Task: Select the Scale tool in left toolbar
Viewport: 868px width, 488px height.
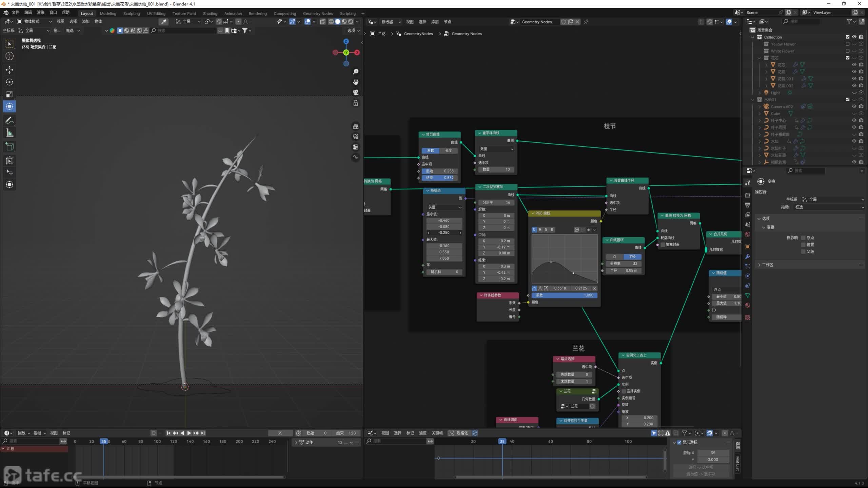Action: pyautogui.click(x=9, y=94)
